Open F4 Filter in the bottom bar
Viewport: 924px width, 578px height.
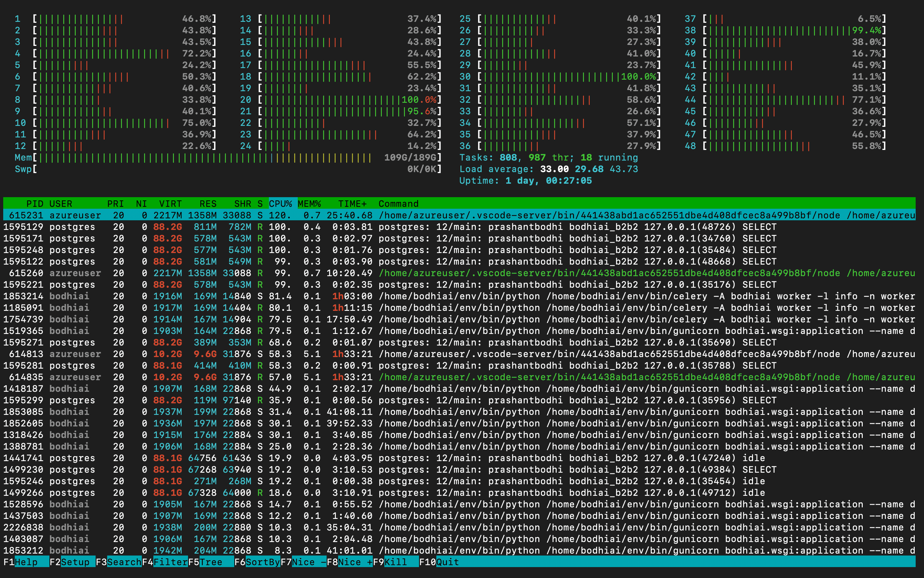pos(165,562)
